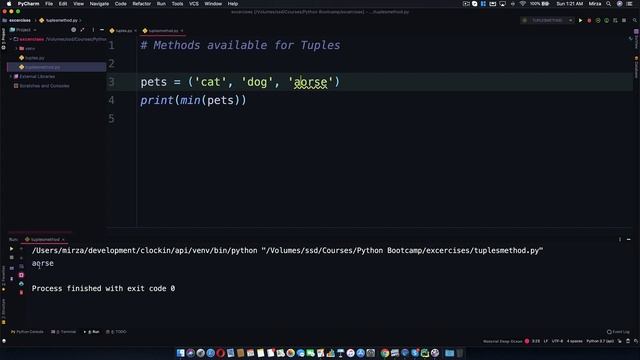Open Google Chrome from the Dock

tap(384, 353)
